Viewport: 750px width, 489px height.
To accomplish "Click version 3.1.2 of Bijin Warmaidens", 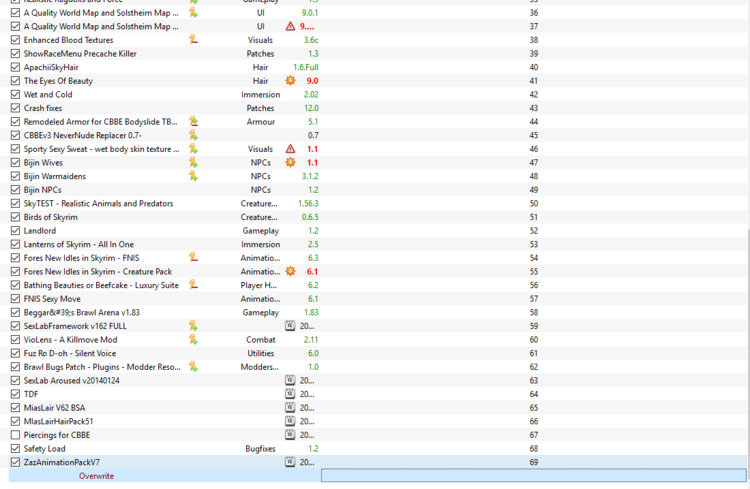I will point(310,176).
